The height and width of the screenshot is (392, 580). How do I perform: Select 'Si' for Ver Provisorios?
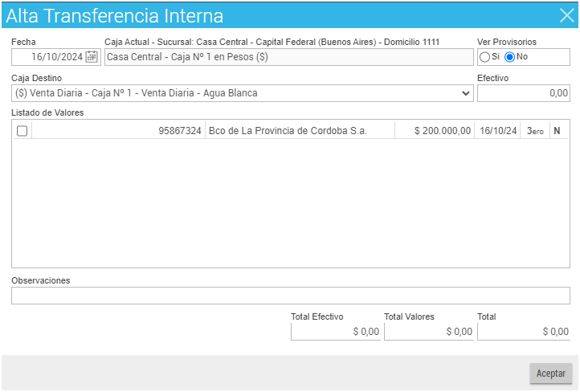[484, 57]
